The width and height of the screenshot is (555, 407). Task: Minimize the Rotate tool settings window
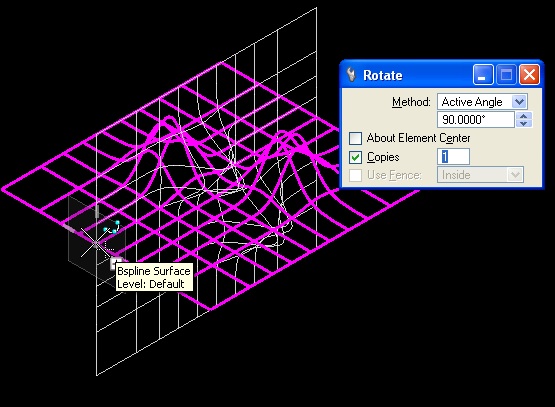[483, 75]
